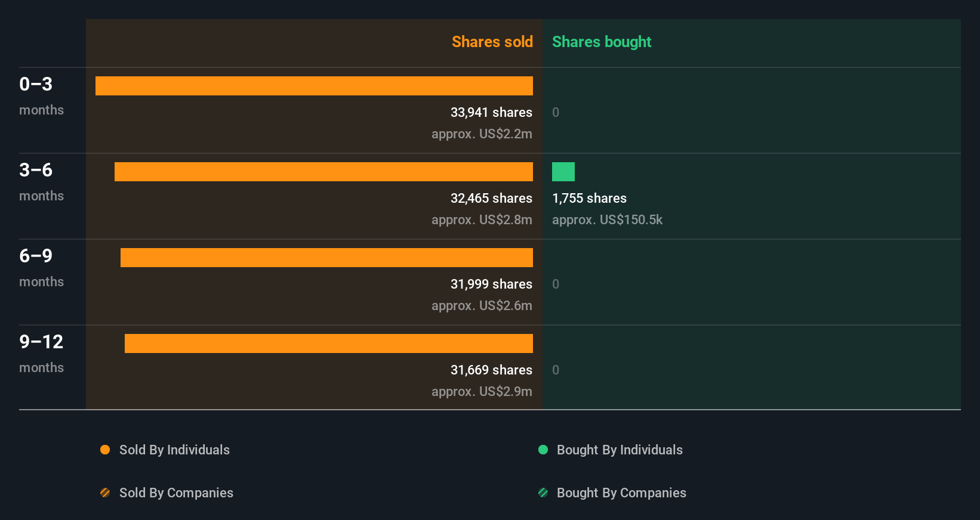Click the orange 0–3 months sold bar
The image size is (980, 520).
[x=314, y=86]
